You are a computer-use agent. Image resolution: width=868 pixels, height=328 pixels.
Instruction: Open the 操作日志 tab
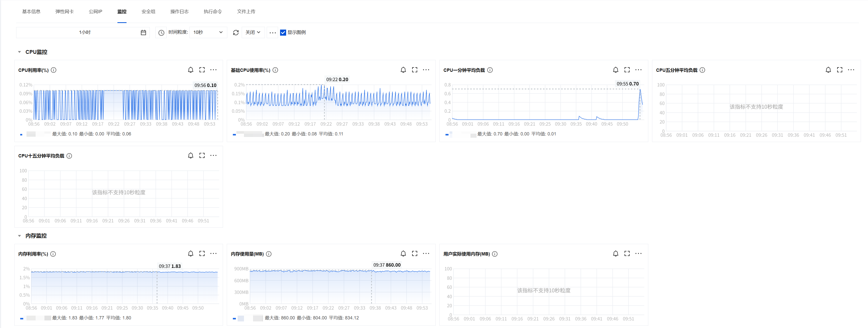click(179, 11)
